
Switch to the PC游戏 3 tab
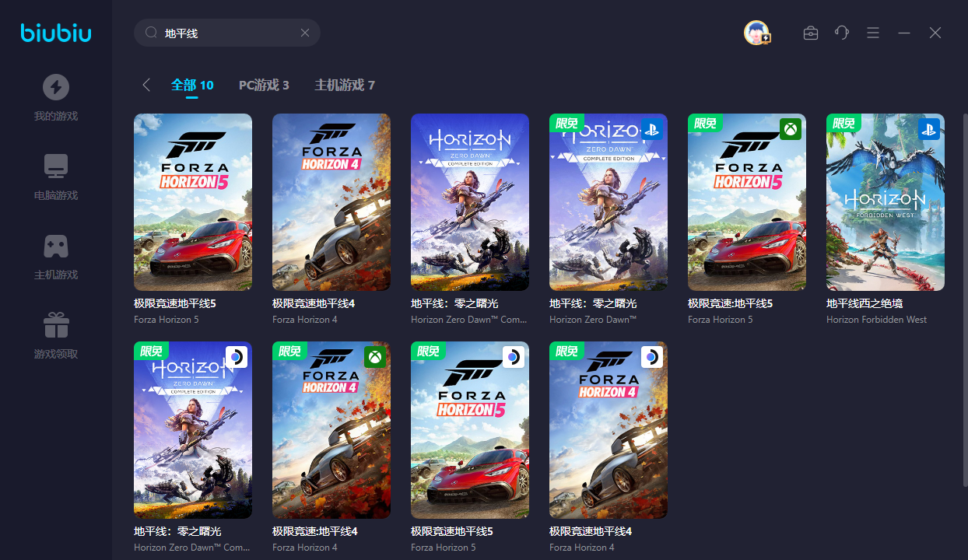[x=264, y=85]
